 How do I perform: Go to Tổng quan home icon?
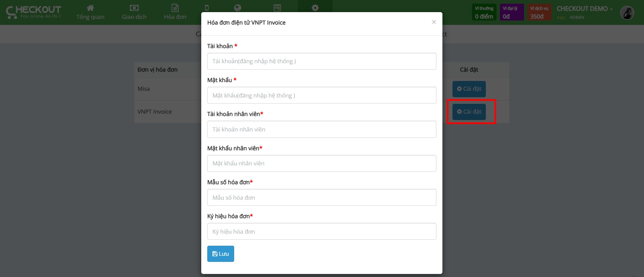pos(90,8)
